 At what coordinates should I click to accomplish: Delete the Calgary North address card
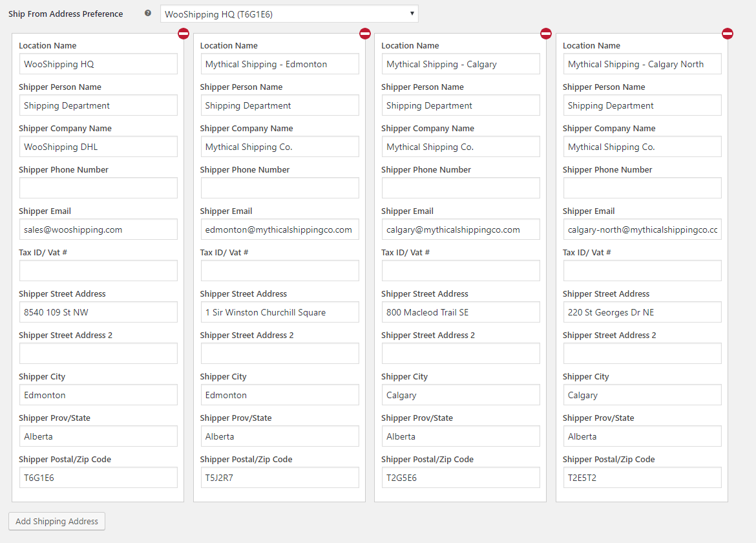pos(728,34)
